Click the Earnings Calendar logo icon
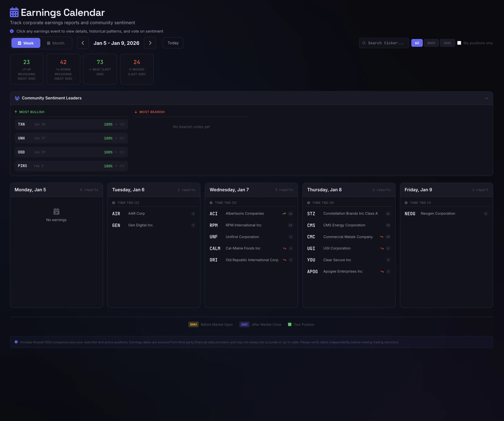Image resolution: width=504 pixels, height=421 pixels. click(14, 13)
